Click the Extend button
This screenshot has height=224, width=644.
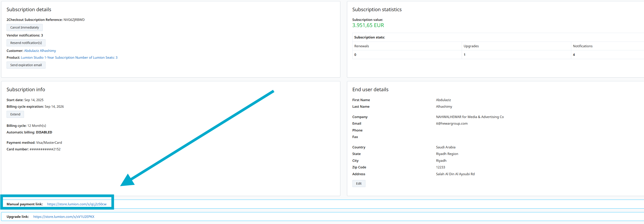pos(15,114)
